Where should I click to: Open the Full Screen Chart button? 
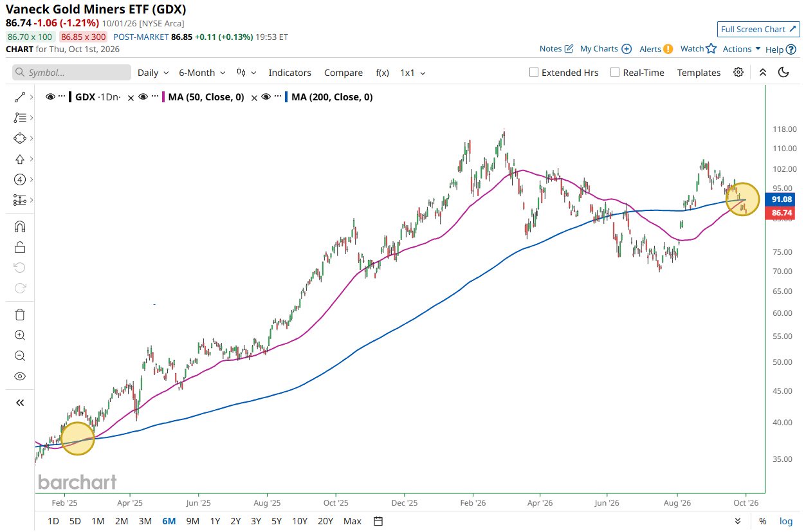(758, 29)
